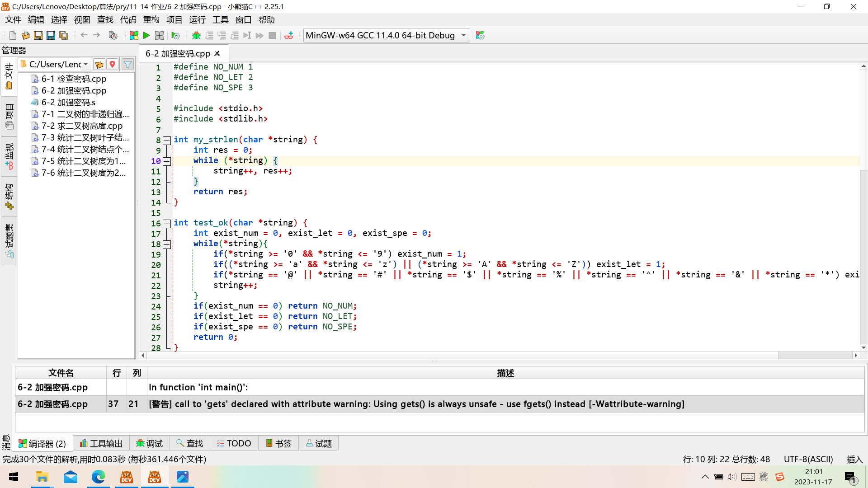Select the Compile toolbar icon
The height and width of the screenshot is (488, 868).
point(134,35)
